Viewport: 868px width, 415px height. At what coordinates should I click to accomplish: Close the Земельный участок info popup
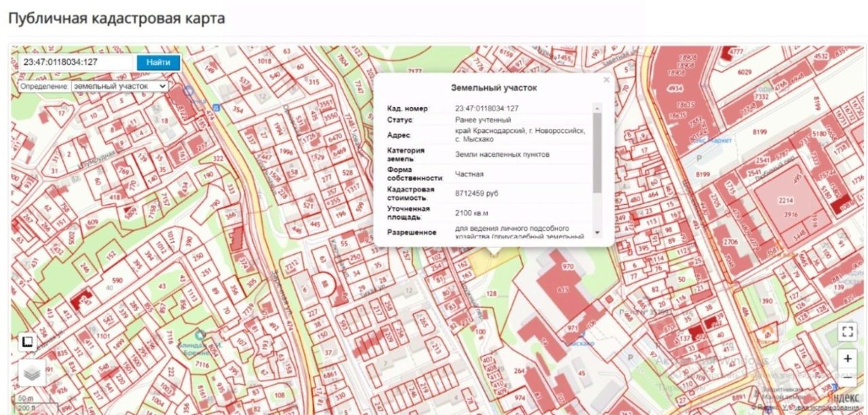[606, 80]
